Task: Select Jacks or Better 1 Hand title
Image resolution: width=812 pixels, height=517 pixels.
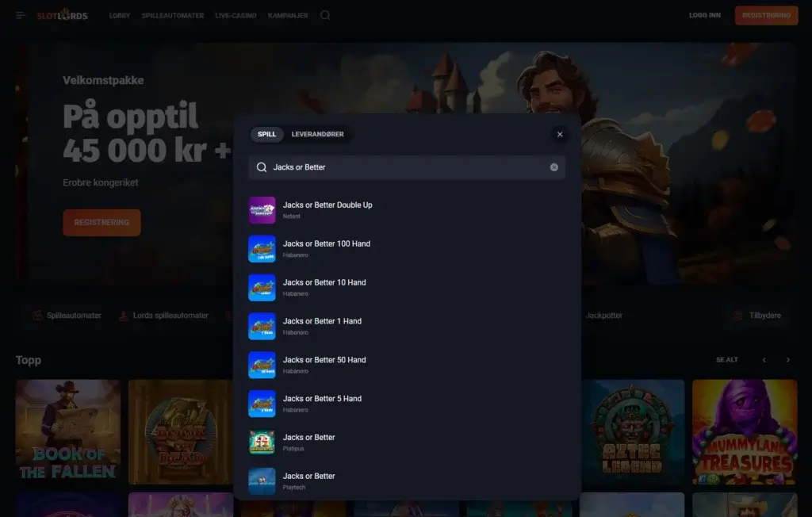Action: [x=322, y=321]
